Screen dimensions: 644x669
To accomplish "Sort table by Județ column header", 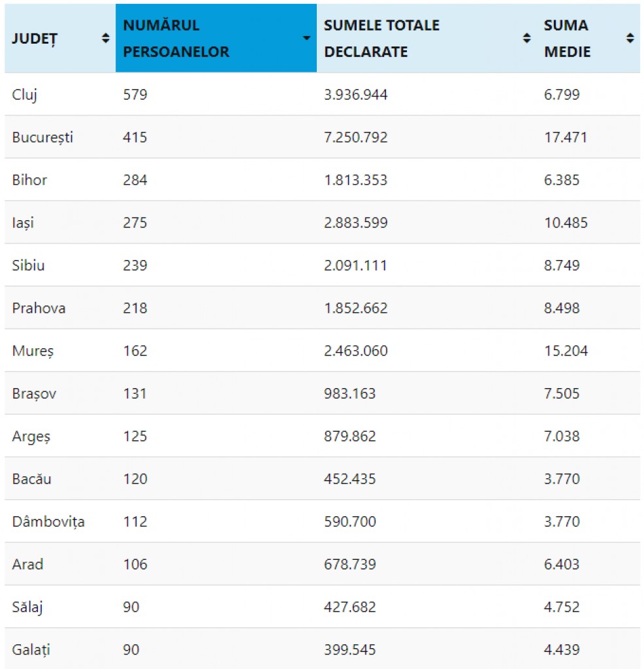I will pyautogui.click(x=35, y=39).
